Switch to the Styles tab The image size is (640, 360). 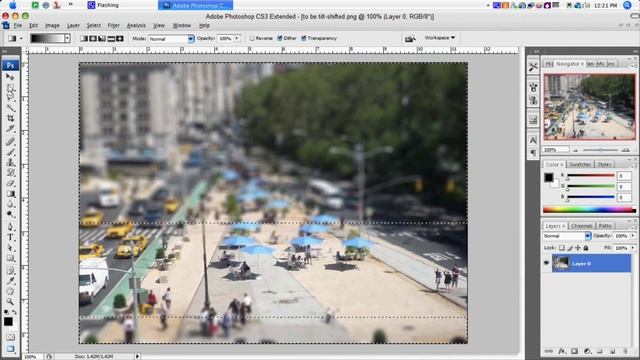[x=604, y=164]
